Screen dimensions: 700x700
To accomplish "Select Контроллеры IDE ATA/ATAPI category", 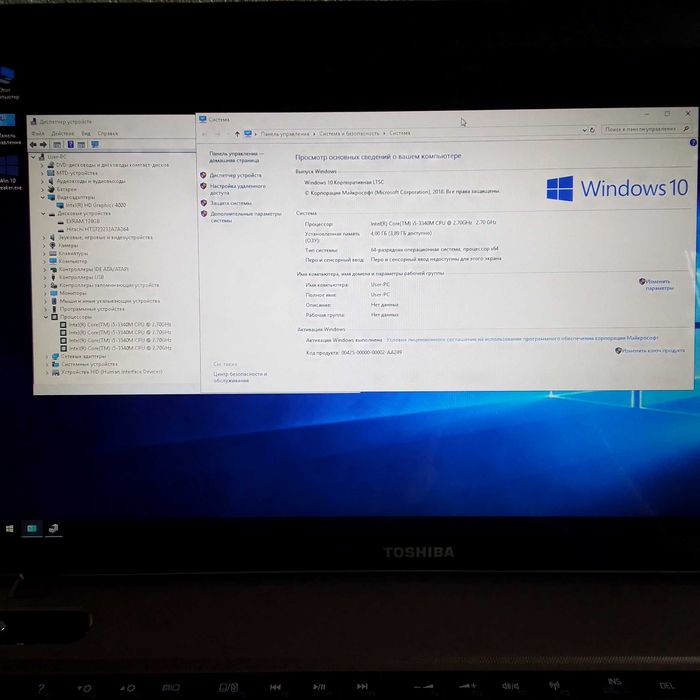I will click(94, 269).
